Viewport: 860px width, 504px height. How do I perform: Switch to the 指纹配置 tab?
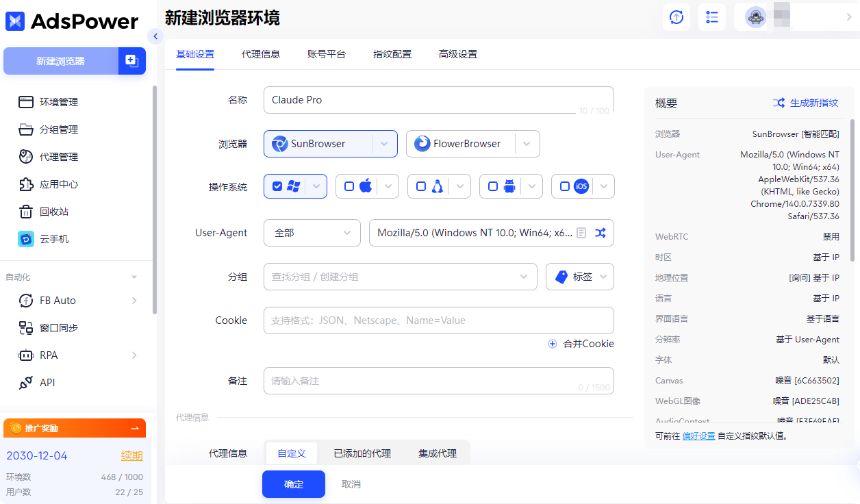392,54
